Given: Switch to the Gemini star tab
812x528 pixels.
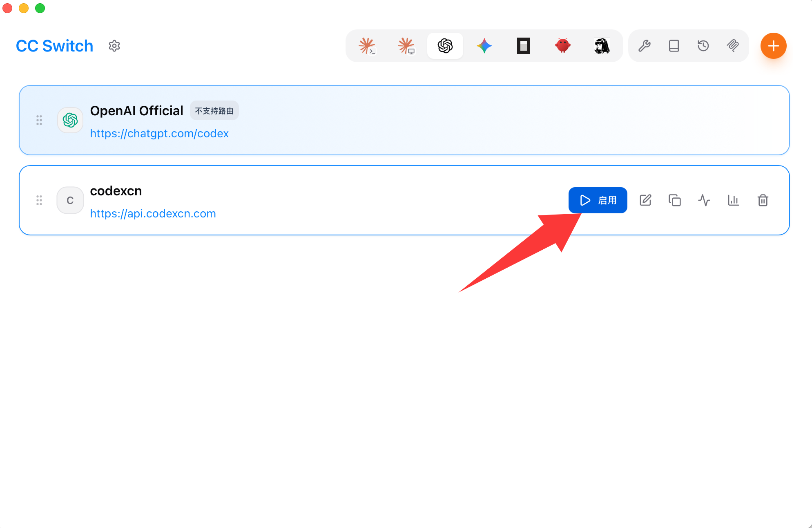Looking at the screenshot, I should click(484, 46).
